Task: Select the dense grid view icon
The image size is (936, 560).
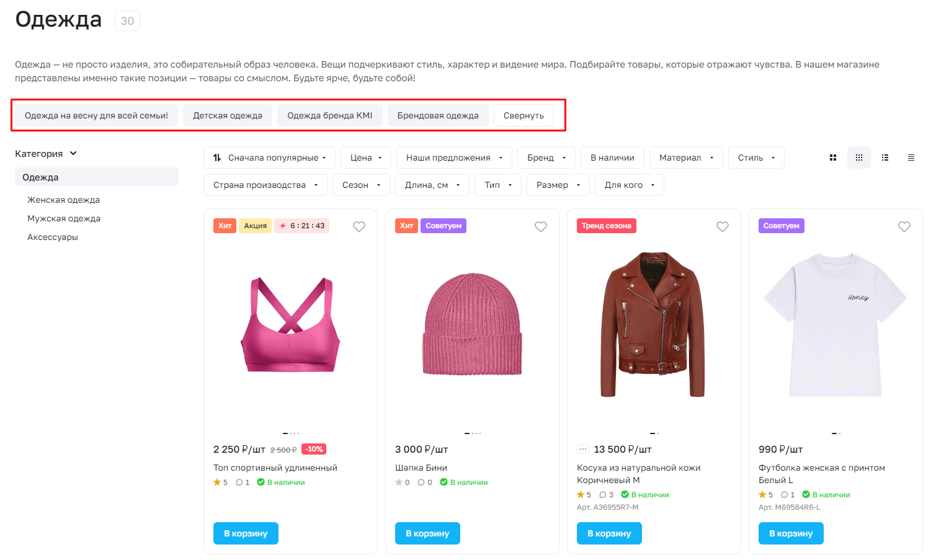Action: [859, 158]
